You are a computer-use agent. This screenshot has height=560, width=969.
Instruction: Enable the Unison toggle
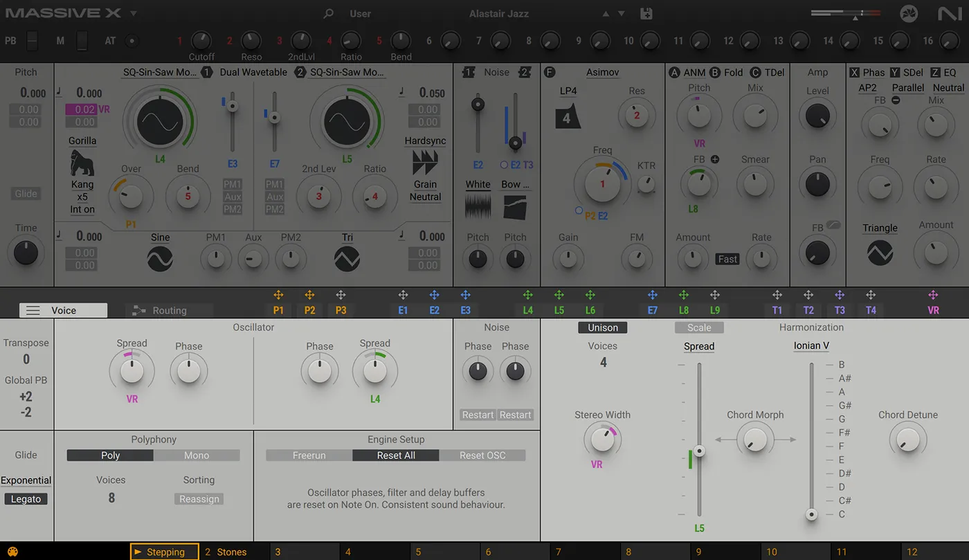pos(603,327)
